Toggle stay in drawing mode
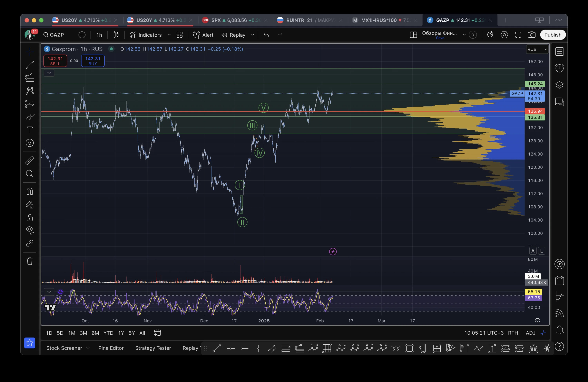Screen dimensions: 588x382 30,205
